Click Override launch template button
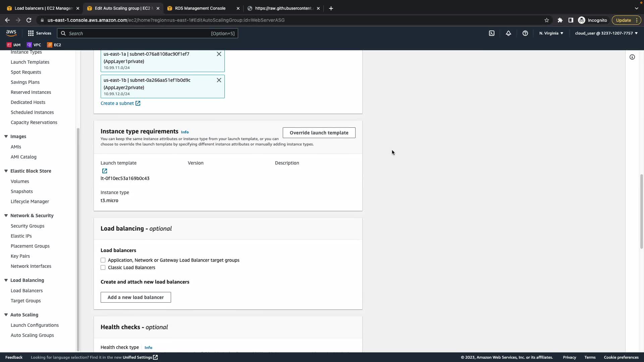 click(319, 133)
